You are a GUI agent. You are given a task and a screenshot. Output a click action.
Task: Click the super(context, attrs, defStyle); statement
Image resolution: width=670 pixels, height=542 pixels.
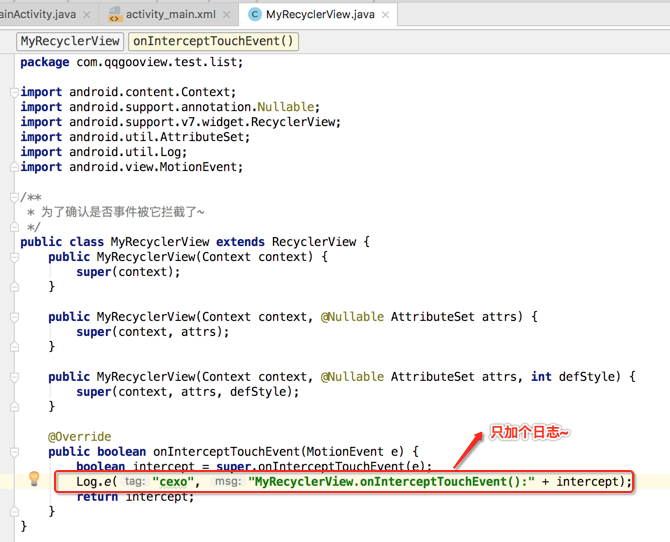pos(188,392)
